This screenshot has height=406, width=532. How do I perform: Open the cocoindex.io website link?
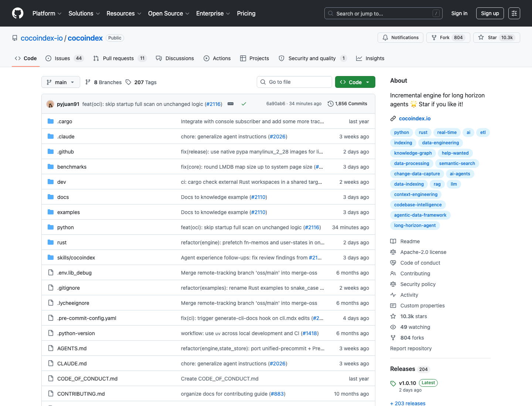click(x=415, y=118)
